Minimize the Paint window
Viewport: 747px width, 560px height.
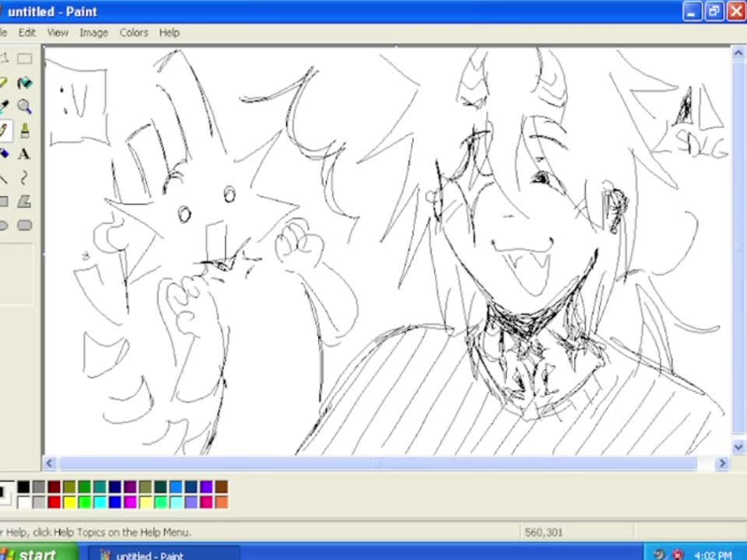click(x=691, y=12)
